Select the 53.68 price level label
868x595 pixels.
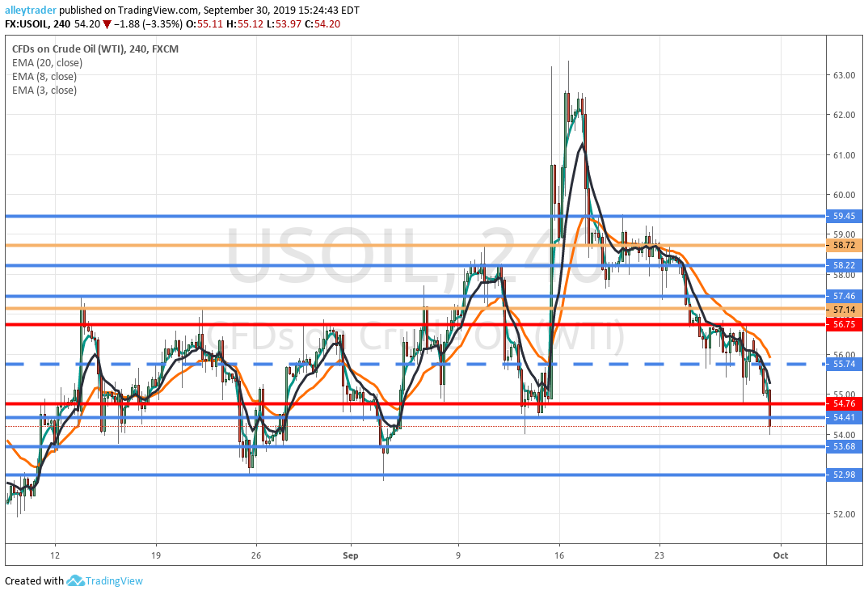(844, 447)
